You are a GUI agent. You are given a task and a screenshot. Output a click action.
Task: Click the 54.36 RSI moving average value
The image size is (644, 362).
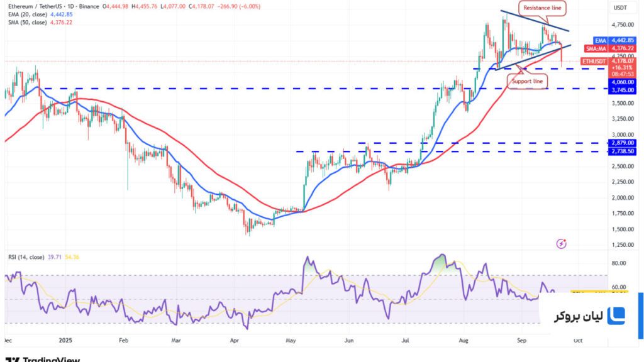pos(72,257)
